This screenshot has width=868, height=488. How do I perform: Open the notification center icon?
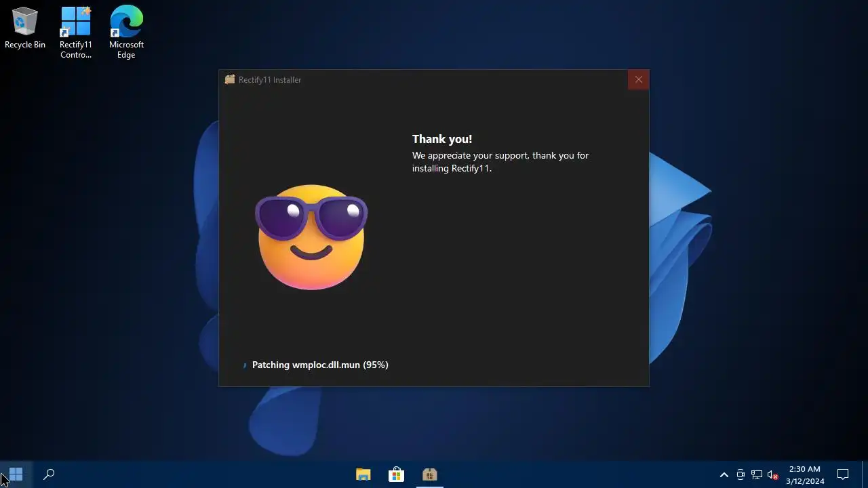843,474
